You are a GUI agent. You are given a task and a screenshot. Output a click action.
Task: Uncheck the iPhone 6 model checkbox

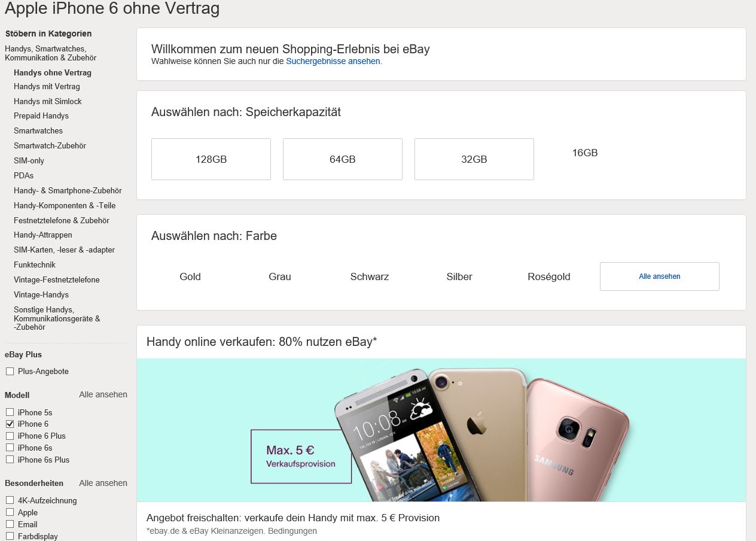pyautogui.click(x=10, y=424)
